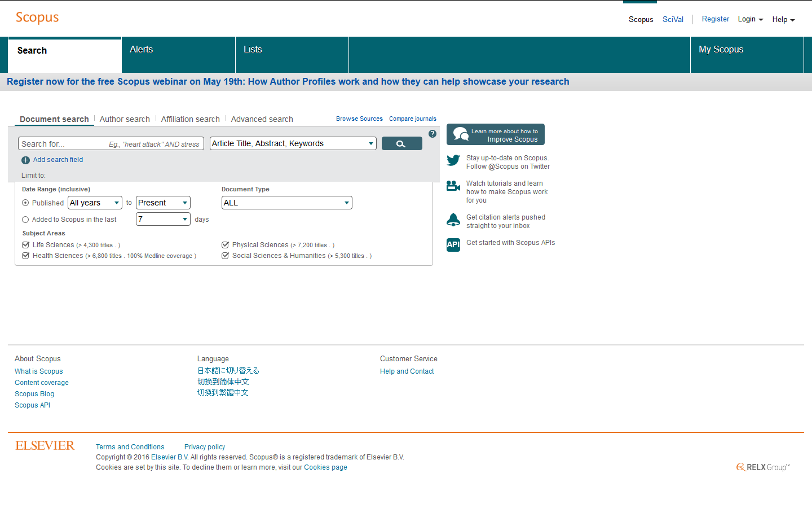This screenshot has width=812, height=508.
Task: Open the What is Scopus link
Action: (x=39, y=371)
